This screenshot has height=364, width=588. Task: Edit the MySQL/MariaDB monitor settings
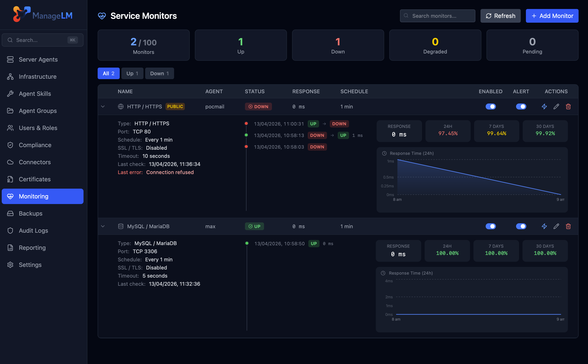556,226
